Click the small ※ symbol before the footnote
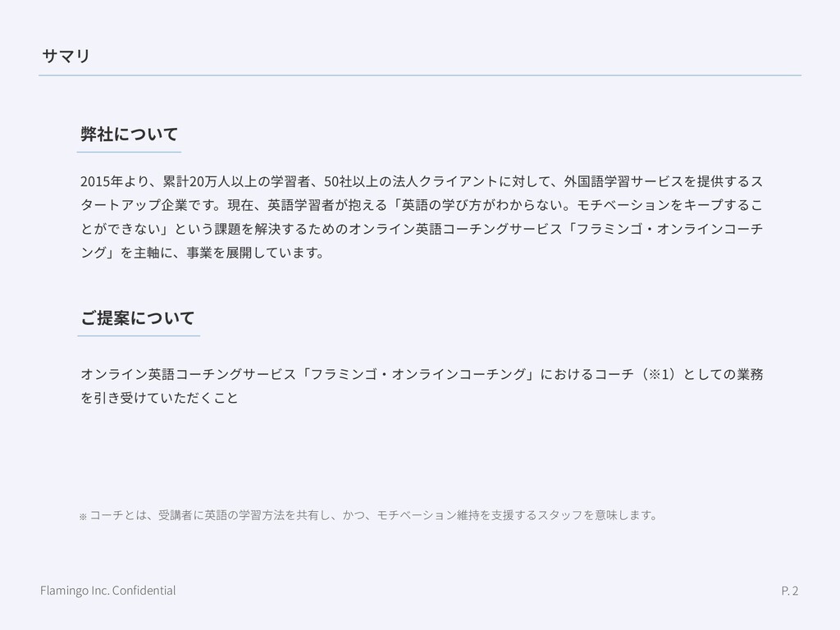Image resolution: width=840 pixels, height=630 pixels. click(83, 517)
